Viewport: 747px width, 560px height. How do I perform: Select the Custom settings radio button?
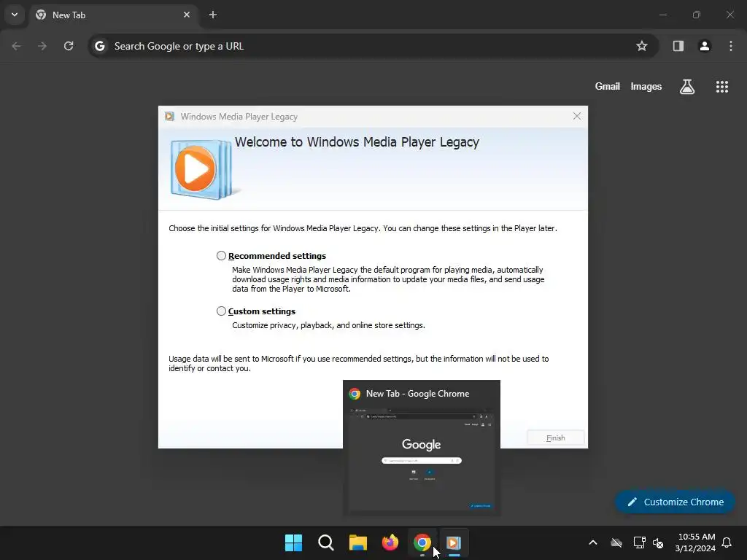[x=221, y=311]
